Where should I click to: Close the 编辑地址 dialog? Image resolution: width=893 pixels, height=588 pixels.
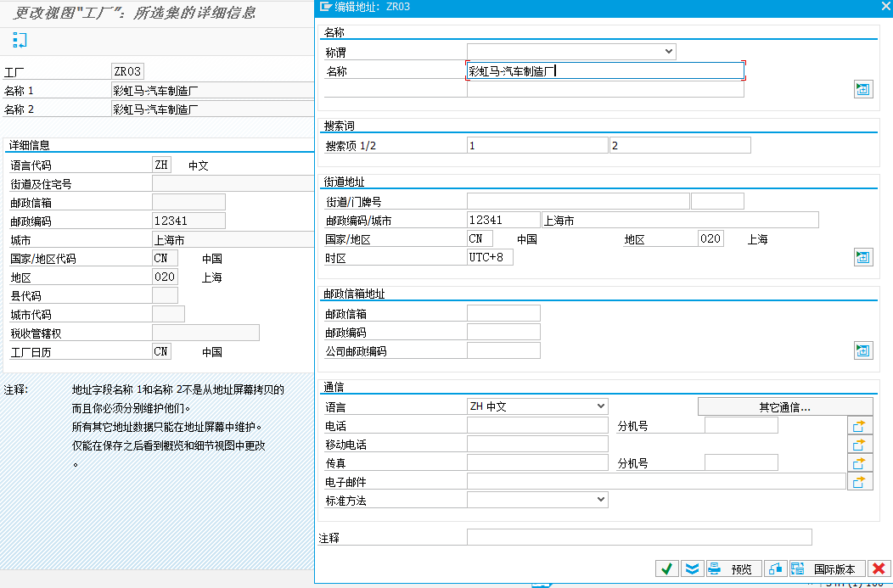click(x=886, y=6)
